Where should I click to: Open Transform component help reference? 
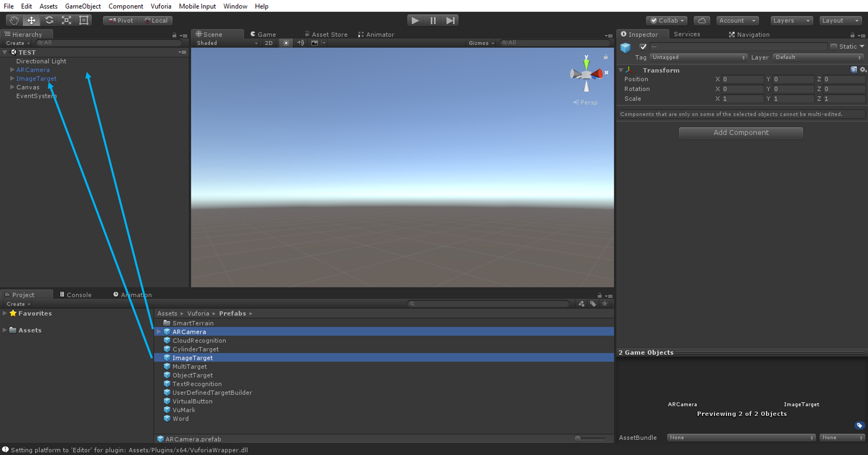pyautogui.click(x=853, y=70)
